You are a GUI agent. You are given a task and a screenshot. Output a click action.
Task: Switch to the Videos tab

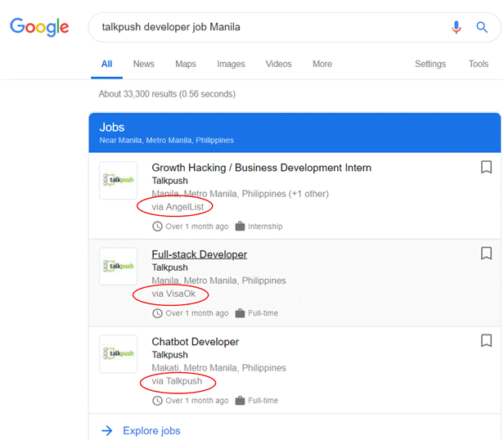pos(278,64)
